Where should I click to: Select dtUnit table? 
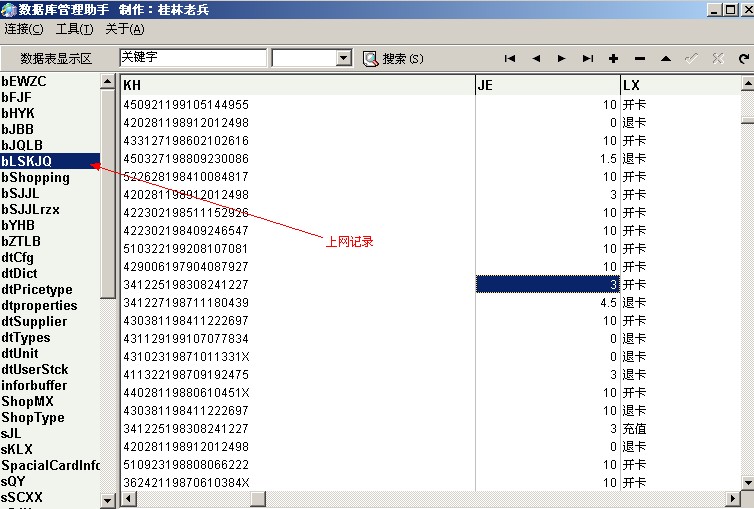[x=20, y=354]
